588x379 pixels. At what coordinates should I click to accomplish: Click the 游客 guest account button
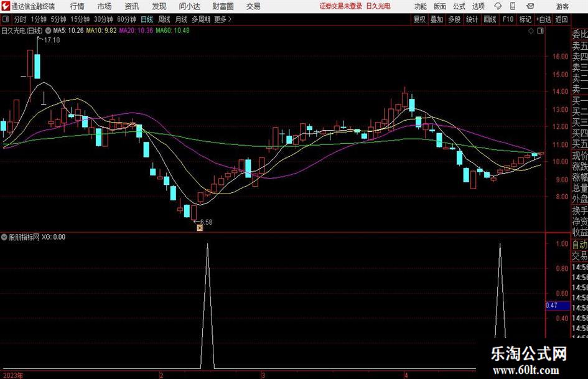point(562,6)
